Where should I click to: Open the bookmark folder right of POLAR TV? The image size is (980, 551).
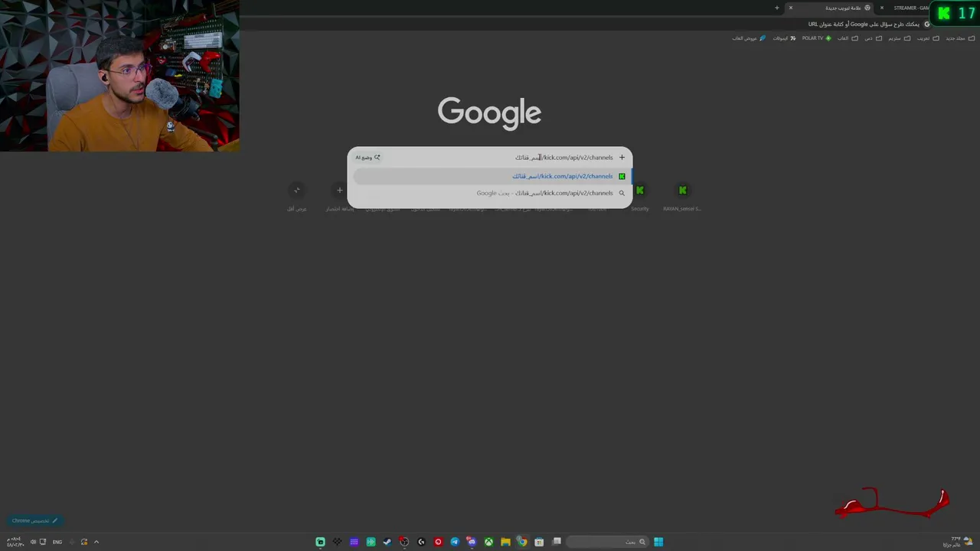(x=847, y=38)
